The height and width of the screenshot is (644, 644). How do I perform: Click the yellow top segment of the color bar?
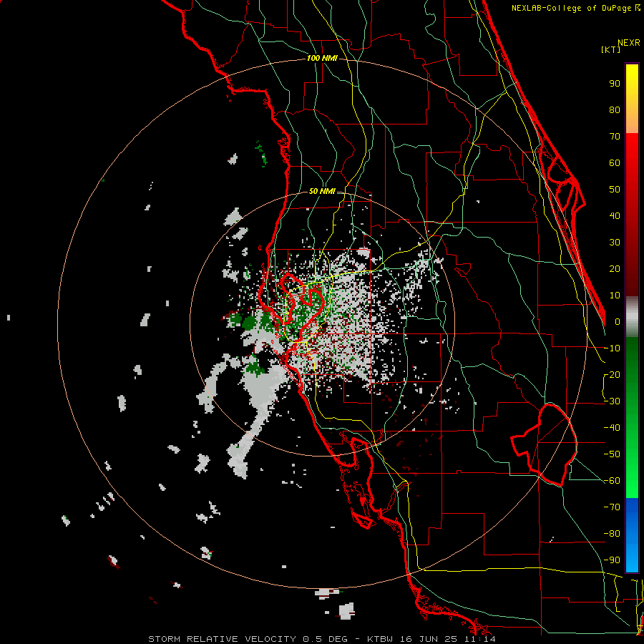click(x=632, y=99)
